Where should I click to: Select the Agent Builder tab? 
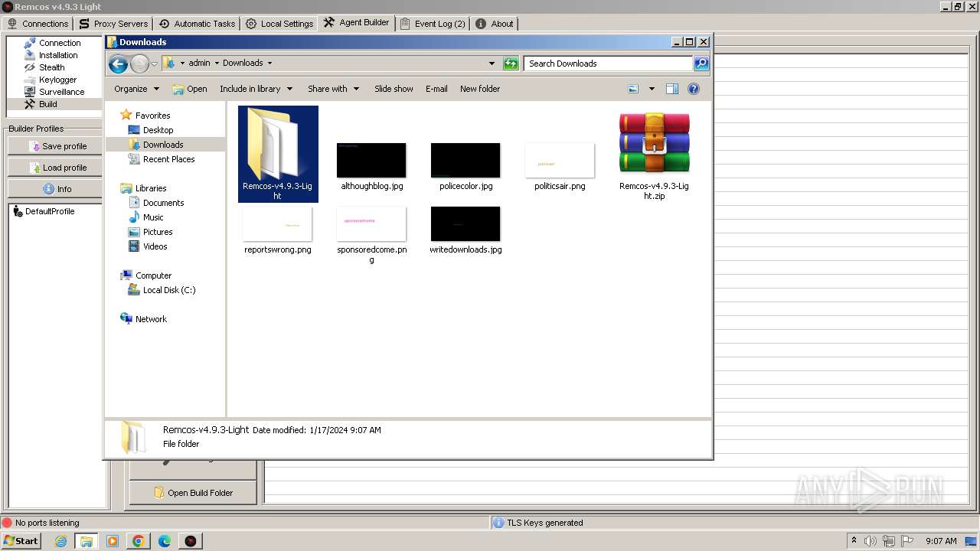point(356,23)
